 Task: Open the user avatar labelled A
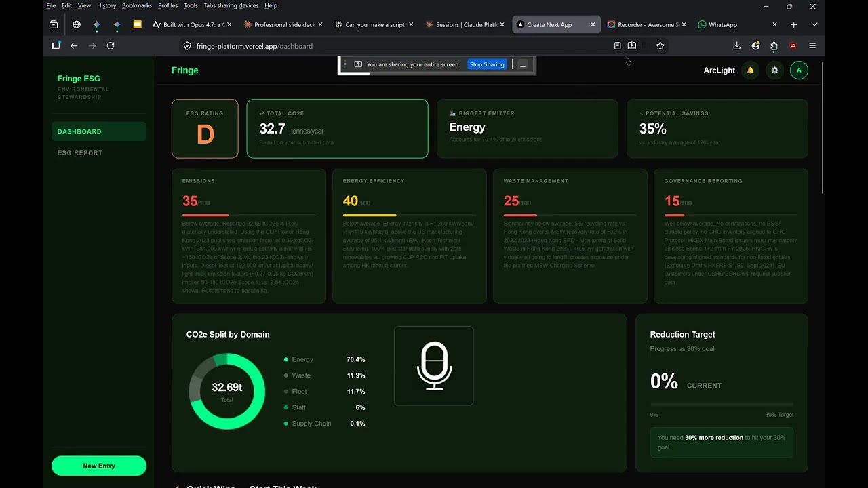tap(799, 70)
